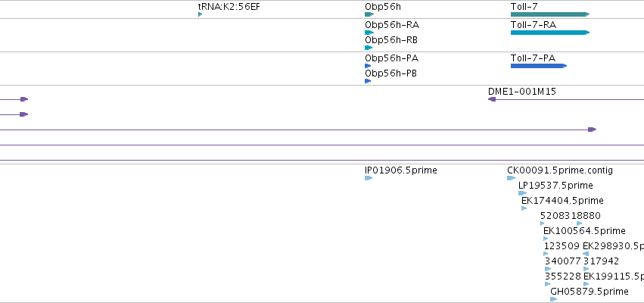Open the Toll-7 gene label

click(524, 7)
